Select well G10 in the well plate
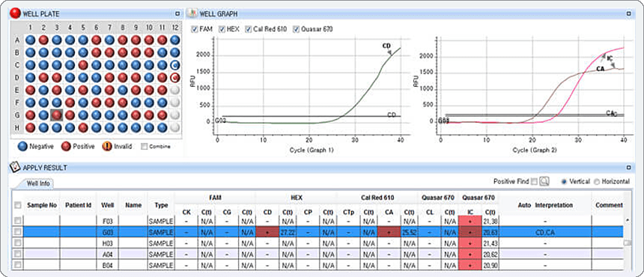 pyautogui.click(x=149, y=115)
